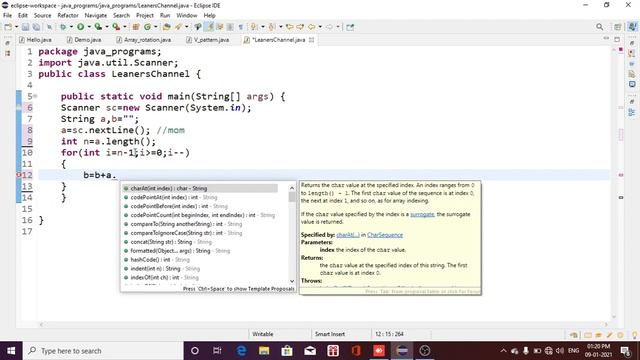Open the File menu
Image resolution: width=640 pixels, height=360 pixels.
click(x=7, y=15)
